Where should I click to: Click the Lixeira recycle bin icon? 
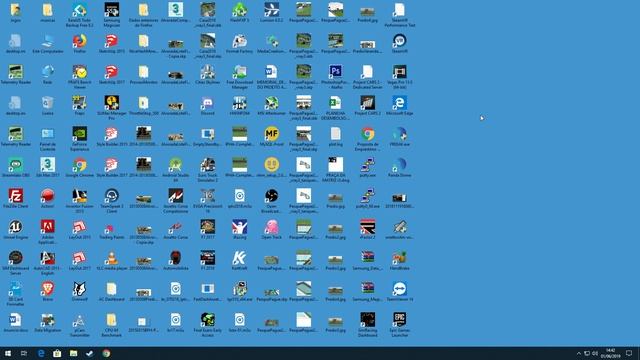tap(48, 103)
